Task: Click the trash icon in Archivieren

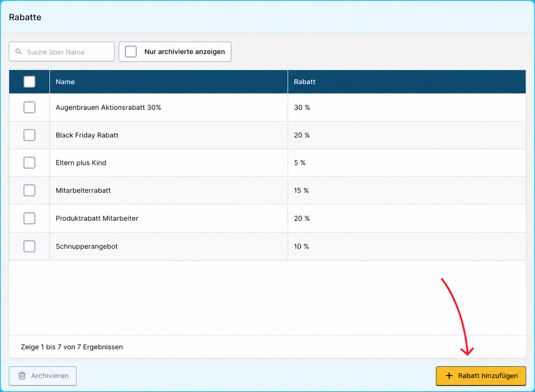Action: pyautogui.click(x=22, y=376)
